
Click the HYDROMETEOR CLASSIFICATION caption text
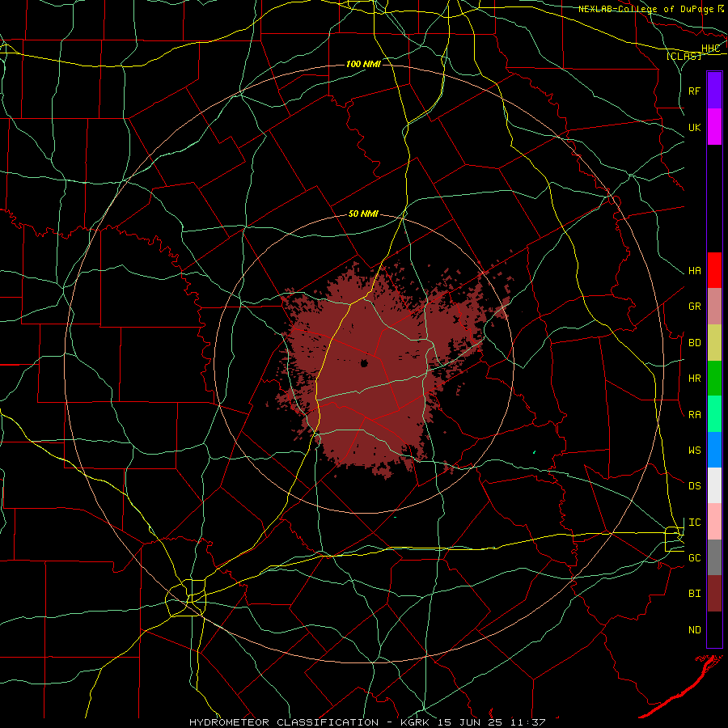284,722
